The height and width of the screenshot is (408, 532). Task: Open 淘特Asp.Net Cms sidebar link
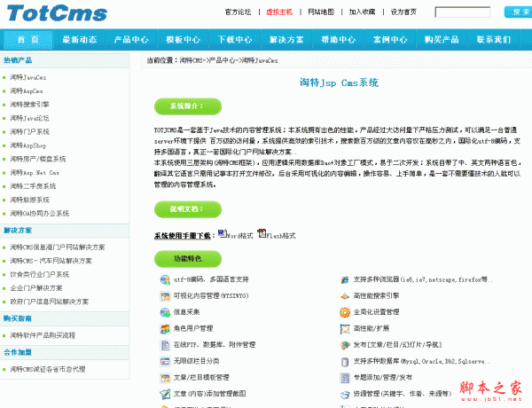(35, 172)
